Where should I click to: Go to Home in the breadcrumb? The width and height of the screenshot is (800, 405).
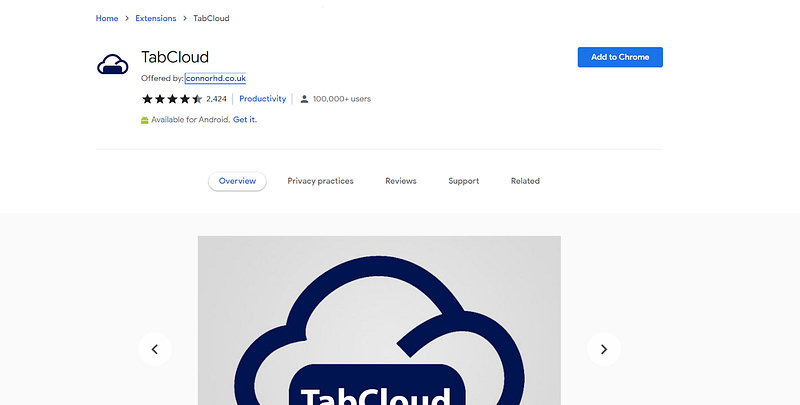point(107,18)
